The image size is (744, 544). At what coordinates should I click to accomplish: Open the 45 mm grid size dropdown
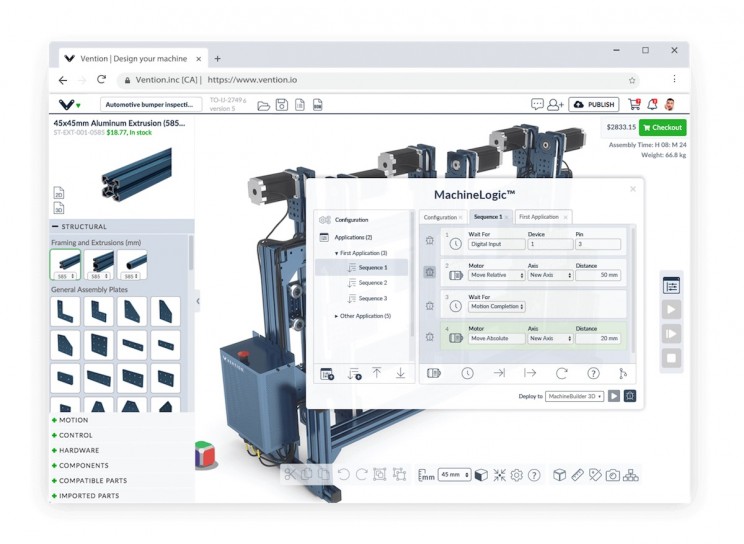click(455, 475)
